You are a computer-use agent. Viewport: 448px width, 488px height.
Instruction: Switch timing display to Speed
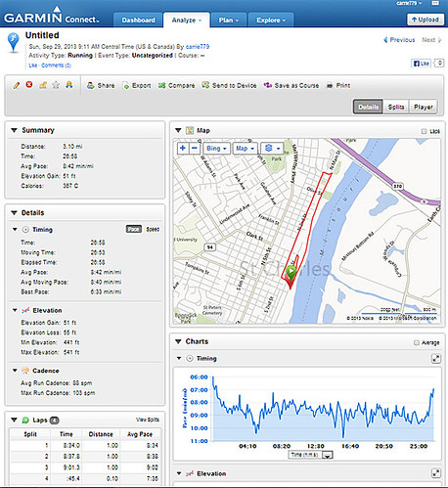coord(153,229)
